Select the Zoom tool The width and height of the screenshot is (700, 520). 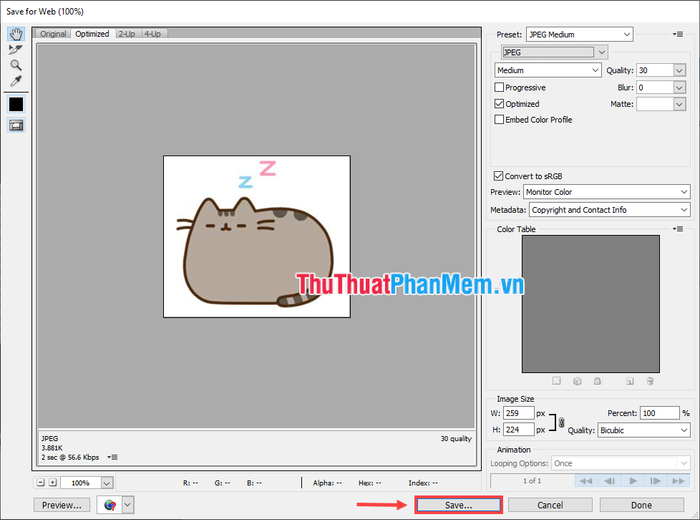[x=16, y=65]
